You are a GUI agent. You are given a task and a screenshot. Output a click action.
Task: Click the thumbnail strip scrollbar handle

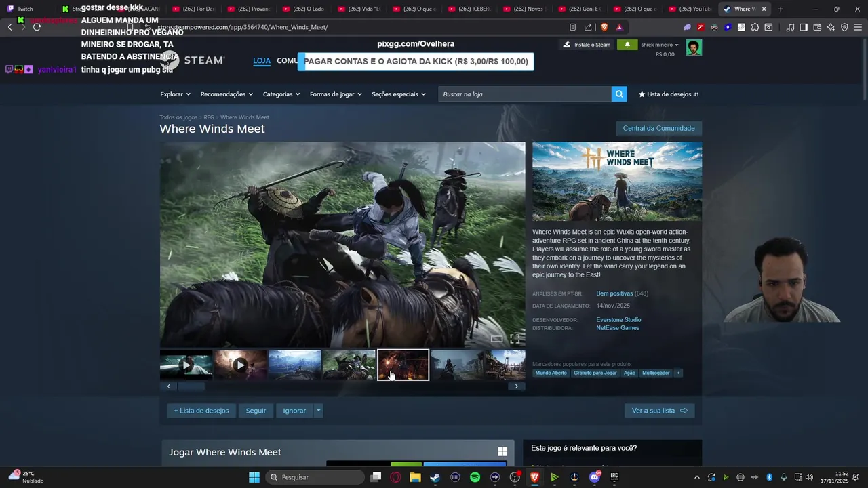point(191,386)
